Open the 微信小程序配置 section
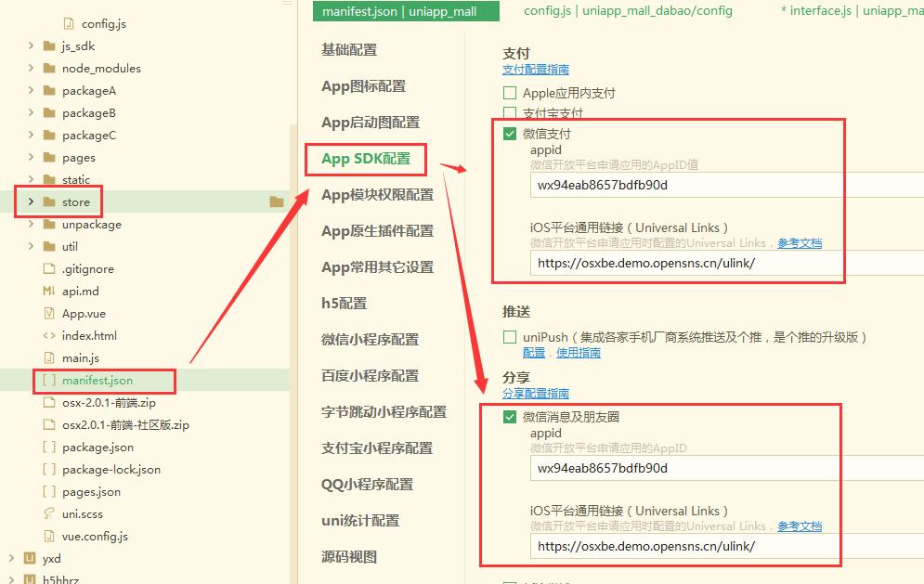The image size is (924, 584). [x=371, y=340]
